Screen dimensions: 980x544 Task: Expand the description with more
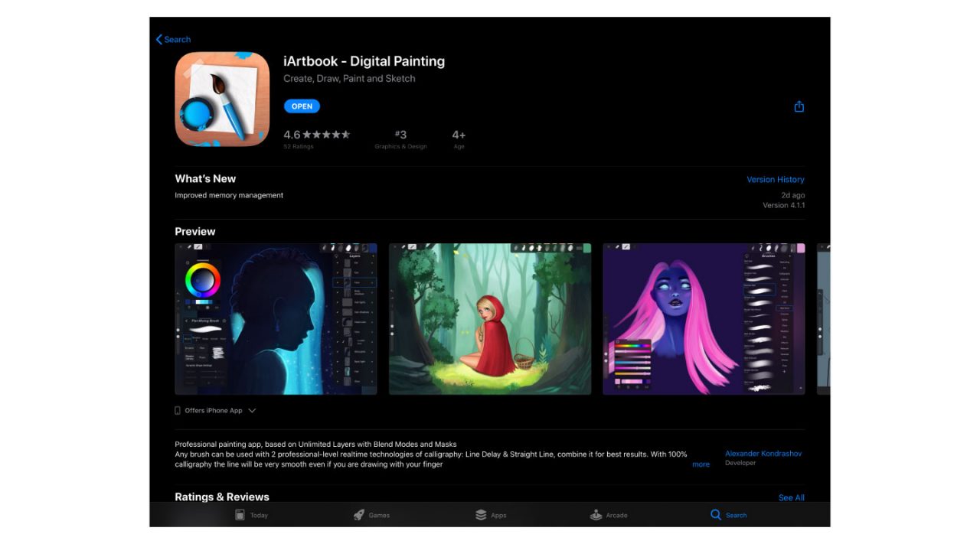[x=701, y=464]
